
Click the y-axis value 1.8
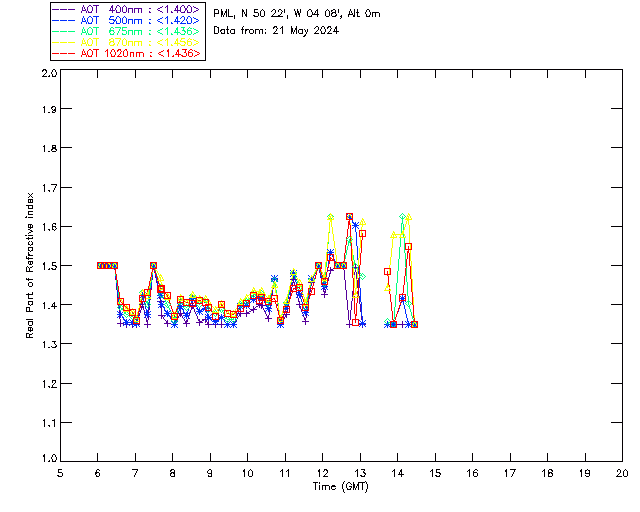click(49, 148)
